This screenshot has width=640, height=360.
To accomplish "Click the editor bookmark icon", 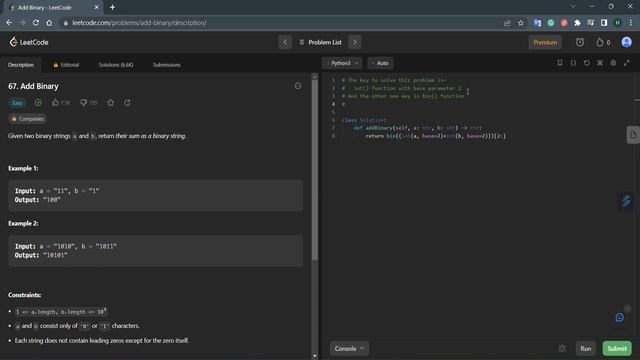I will point(560,63).
